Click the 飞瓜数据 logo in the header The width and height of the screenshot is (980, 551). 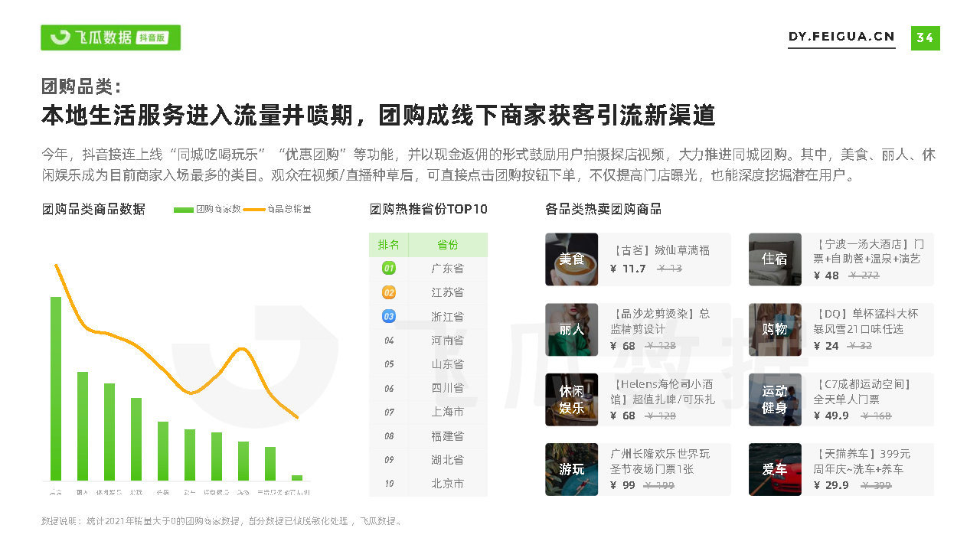click(x=110, y=37)
